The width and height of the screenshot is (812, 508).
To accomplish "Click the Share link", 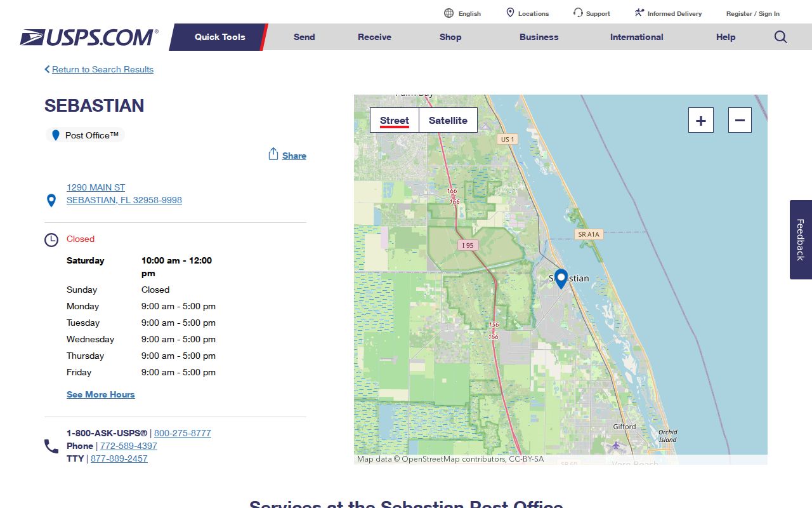I will coord(294,156).
